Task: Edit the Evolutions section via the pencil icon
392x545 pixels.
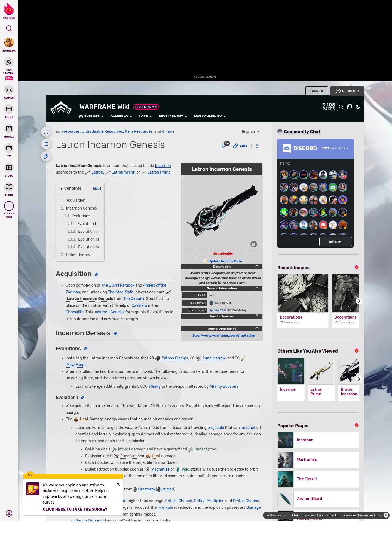Action: tap(85, 349)
